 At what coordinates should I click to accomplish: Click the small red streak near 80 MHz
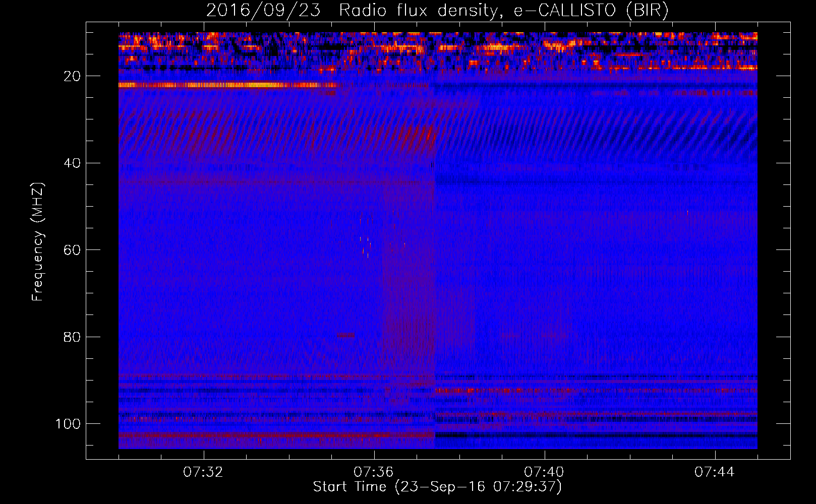coord(346,335)
